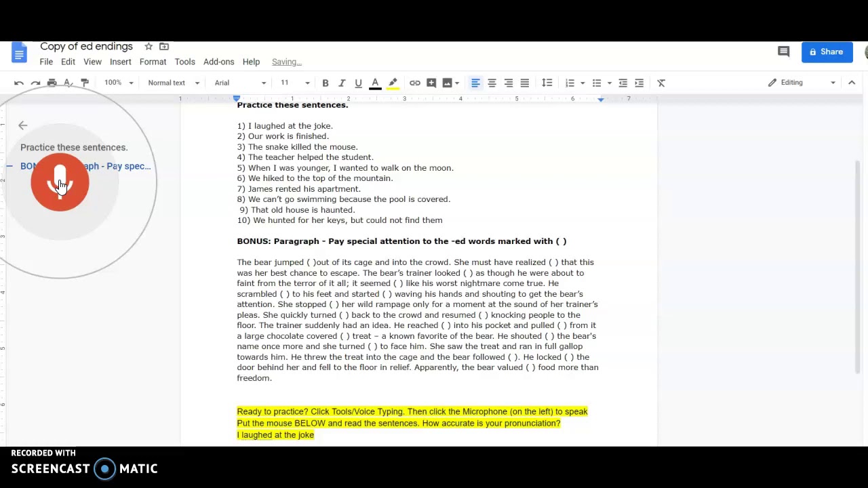Open the Normal text style dropdown
The height and width of the screenshot is (488, 868).
click(174, 83)
